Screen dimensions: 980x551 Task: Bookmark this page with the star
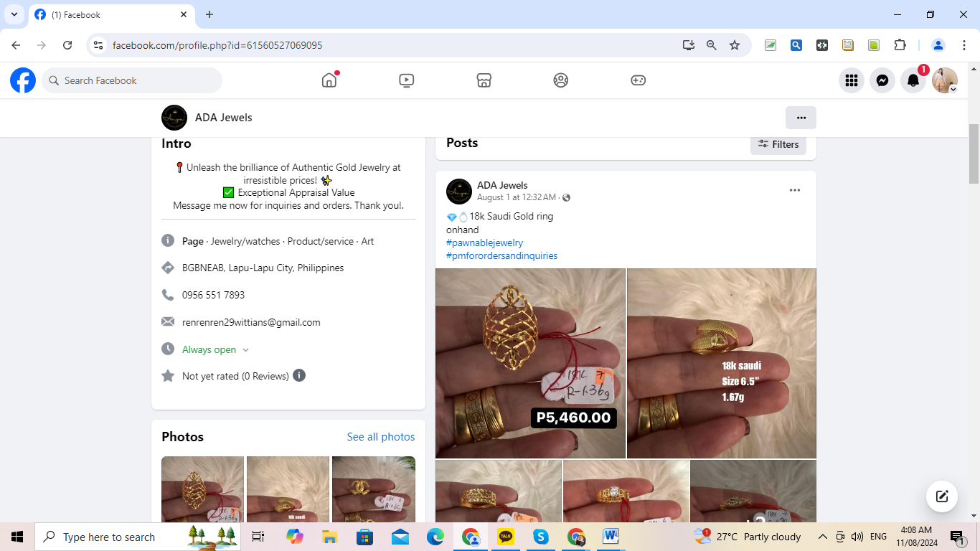click(735, 45)
